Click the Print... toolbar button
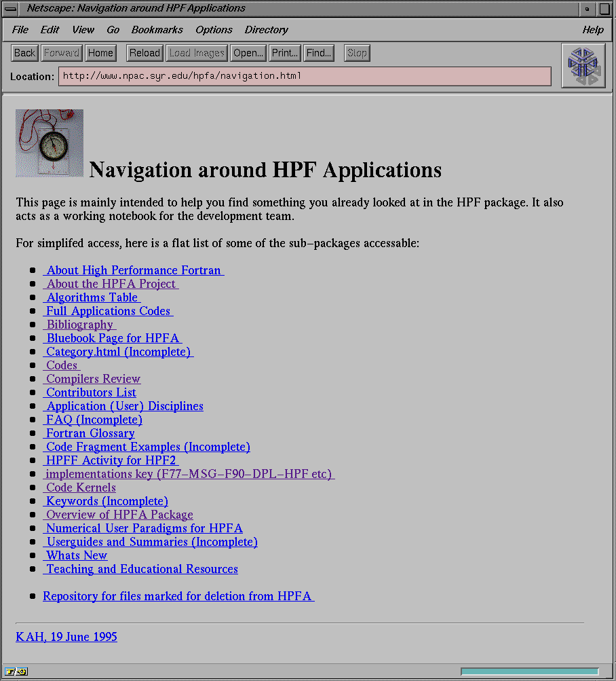 point(285,53)
